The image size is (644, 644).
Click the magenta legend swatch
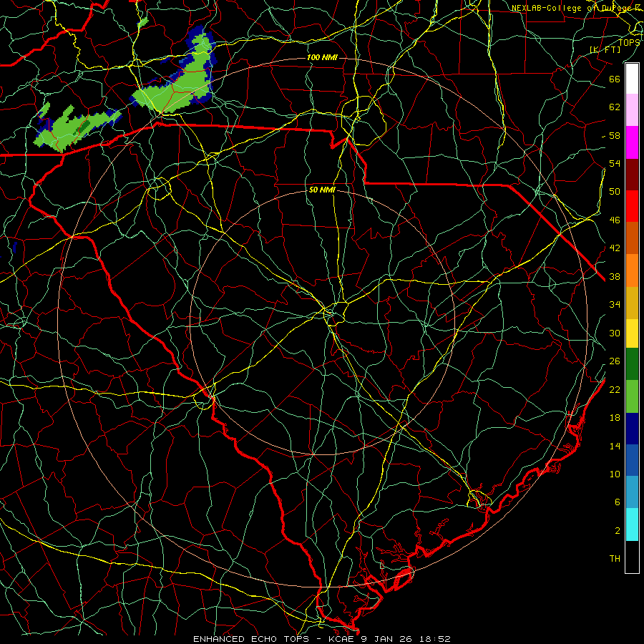pos(632,142)
